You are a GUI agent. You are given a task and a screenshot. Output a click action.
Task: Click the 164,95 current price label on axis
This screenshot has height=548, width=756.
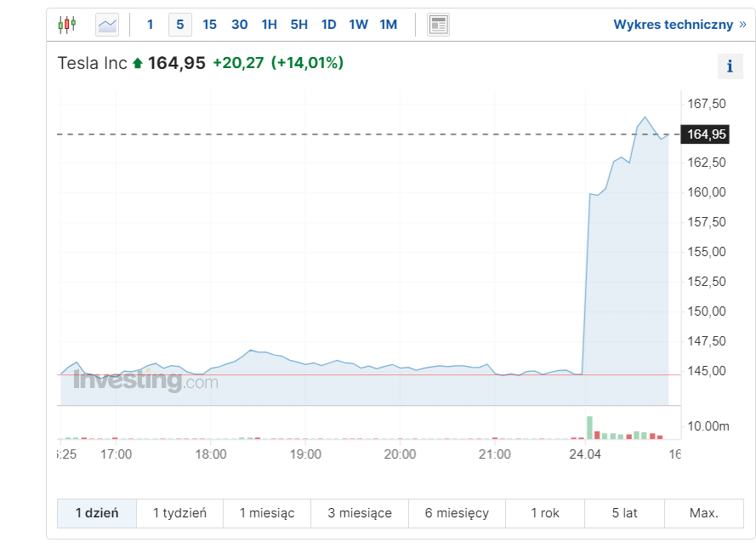(705, 134)
